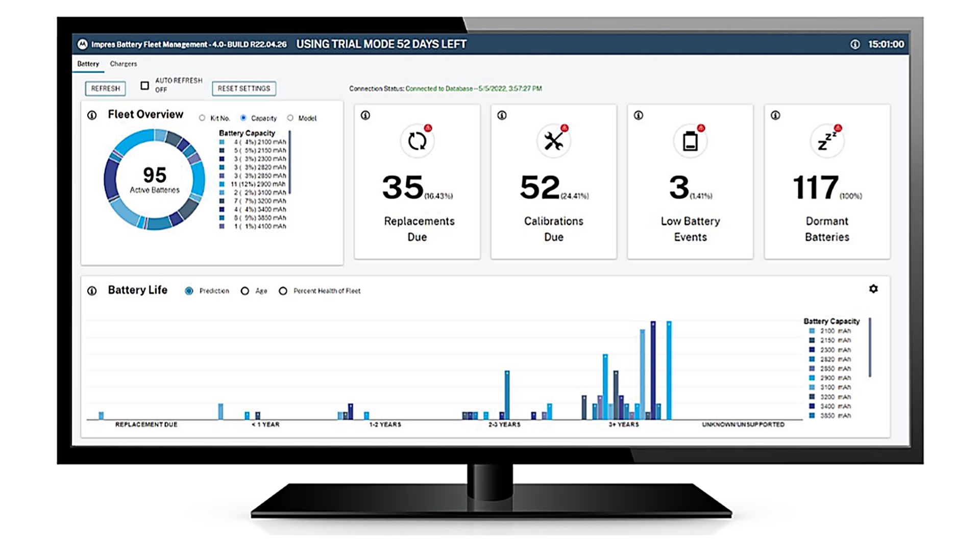Select Percent Health of Fleet view
Viewport: 980px width, 551px height.
(283, 291)
